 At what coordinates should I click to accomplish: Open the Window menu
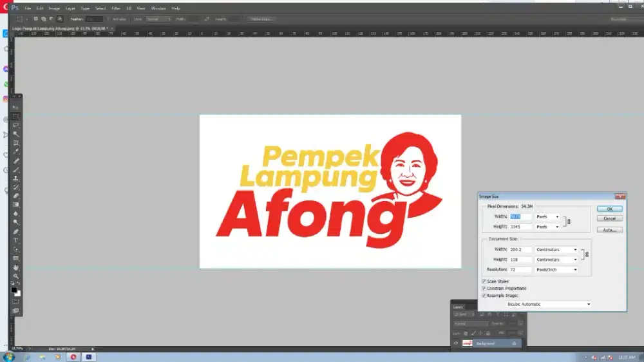[158, 8]
